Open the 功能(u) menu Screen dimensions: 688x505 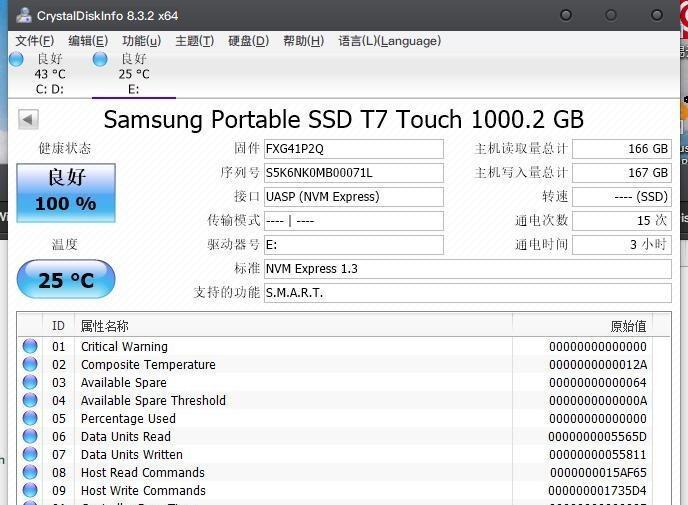tap(141, 41)
